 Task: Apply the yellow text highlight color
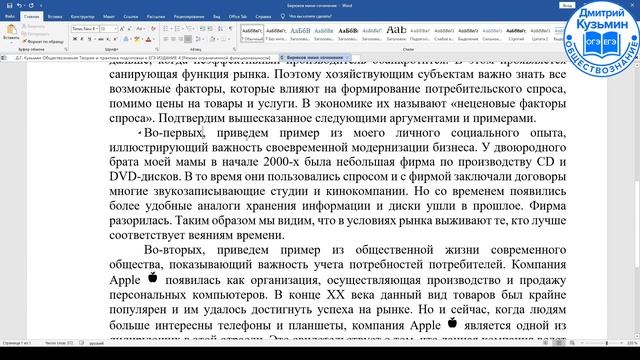(137, 39)
